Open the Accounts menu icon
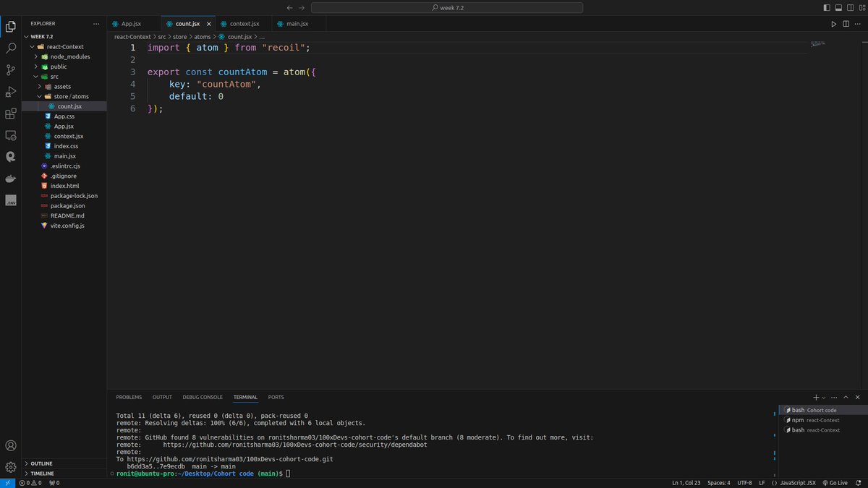The width and height of the screenshot is (868, 488). point(11,446)
